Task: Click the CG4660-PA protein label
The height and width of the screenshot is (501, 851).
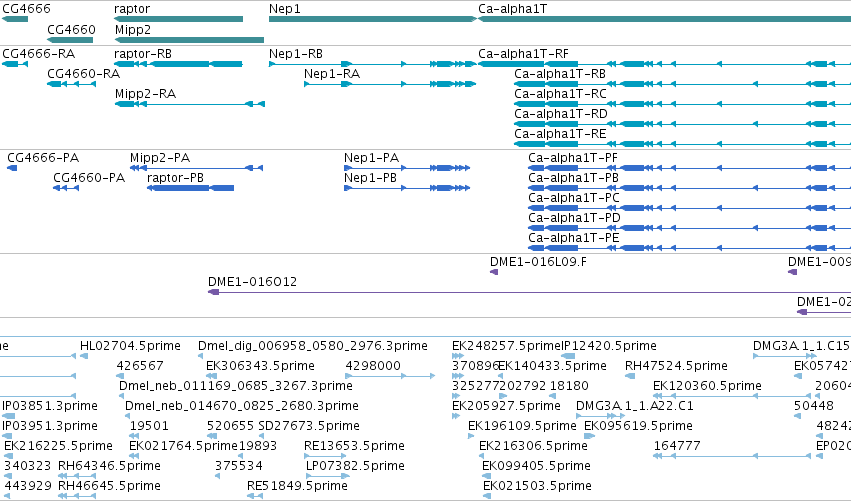Action: point(89,178)
